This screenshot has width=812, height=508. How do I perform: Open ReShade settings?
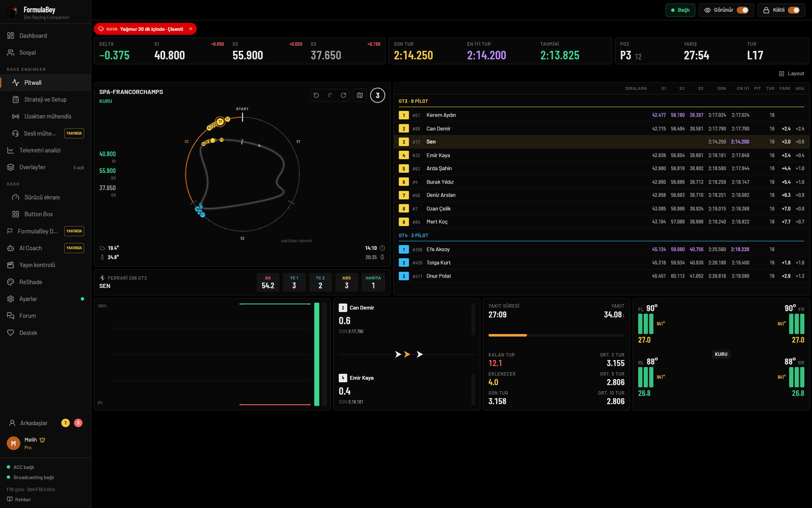(45, 282)
